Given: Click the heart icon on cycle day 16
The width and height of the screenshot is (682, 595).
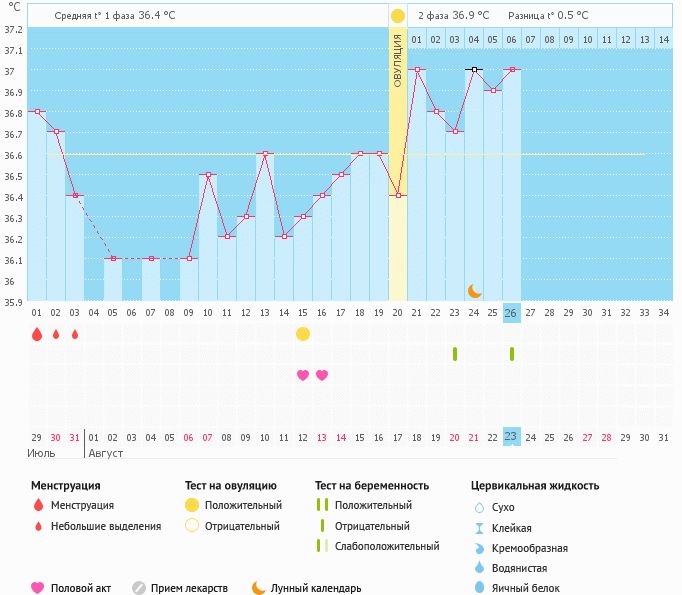Looking at the screenshot, I should pos(322,375).
